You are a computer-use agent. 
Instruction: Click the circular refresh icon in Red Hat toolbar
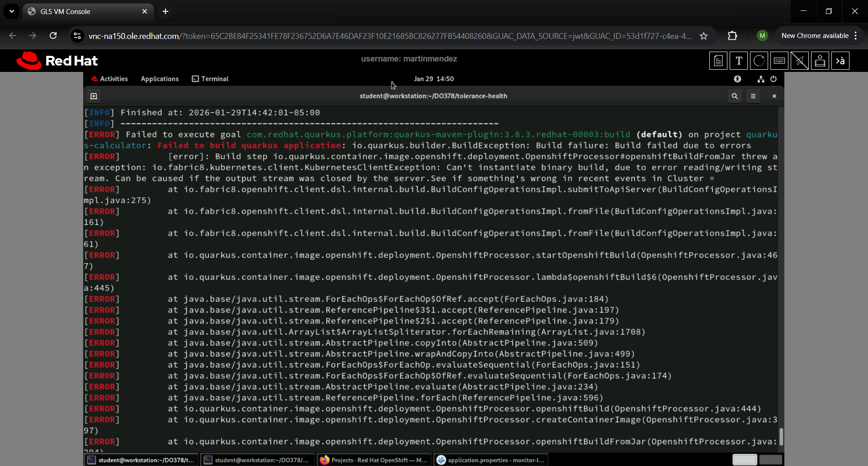pos(759,61)
